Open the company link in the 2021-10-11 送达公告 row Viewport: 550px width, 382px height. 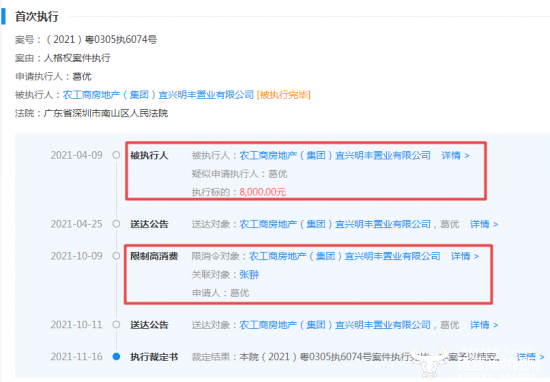point(335,325)
